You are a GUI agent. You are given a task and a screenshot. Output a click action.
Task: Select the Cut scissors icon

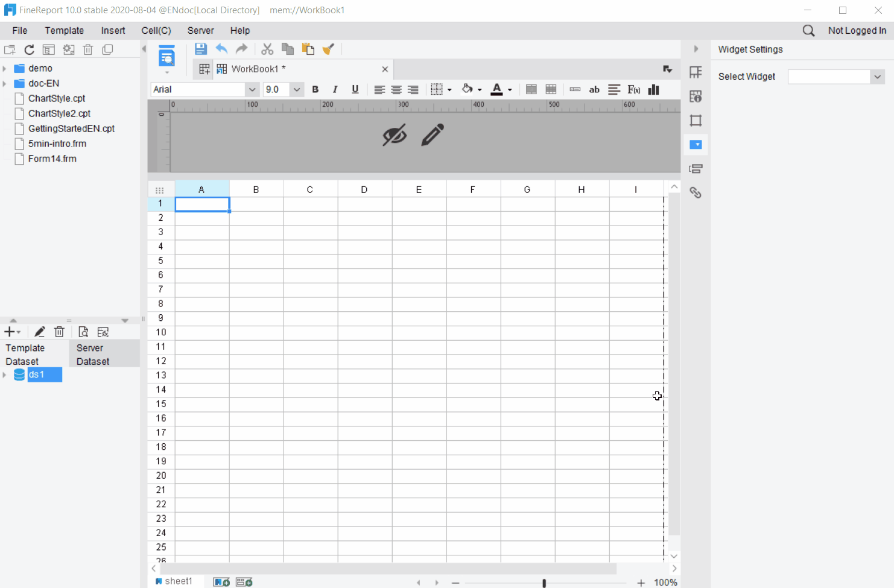click(267, 49)
